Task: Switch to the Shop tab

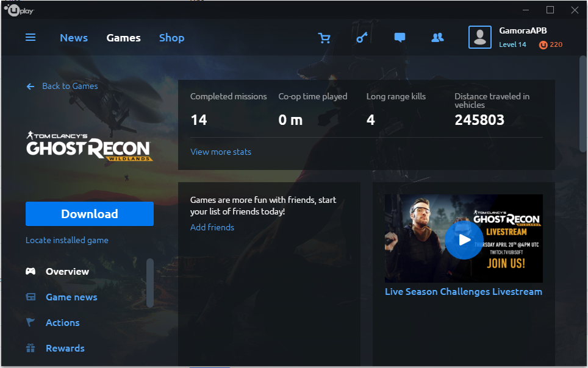Action: click(172, 38)
